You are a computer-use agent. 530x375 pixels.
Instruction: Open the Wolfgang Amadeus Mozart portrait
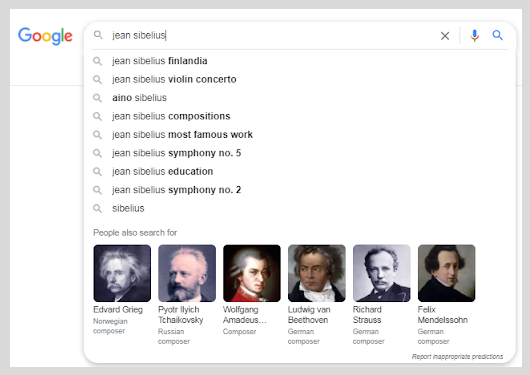(x=252, y=273)
